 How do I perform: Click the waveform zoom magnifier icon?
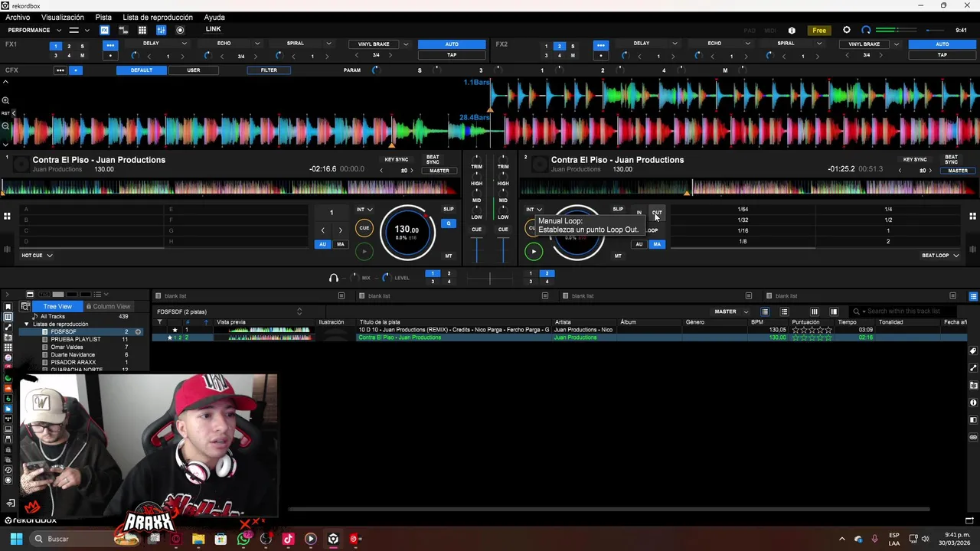pos(5,100)
